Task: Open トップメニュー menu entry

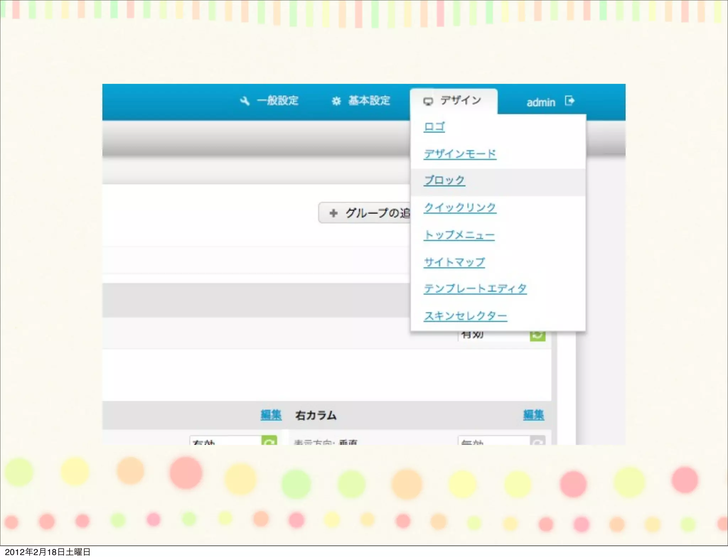Action: click(459, 235)
